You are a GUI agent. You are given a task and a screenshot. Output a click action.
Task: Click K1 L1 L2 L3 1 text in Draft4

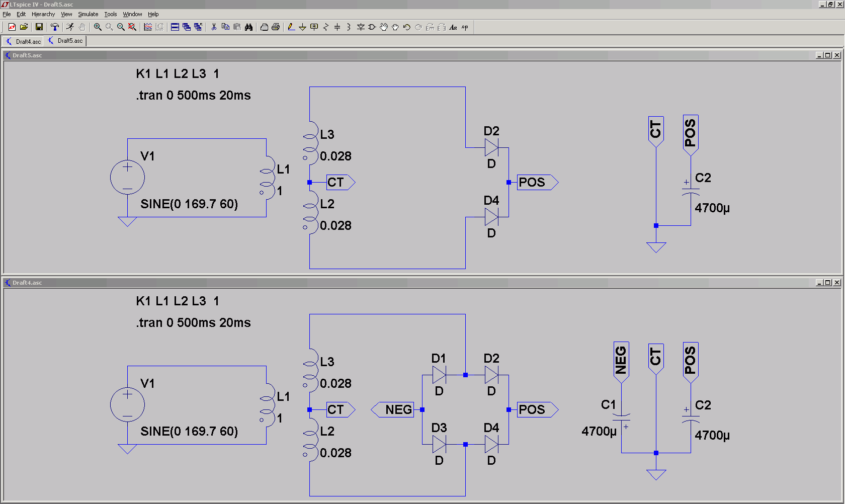[178, 301]
